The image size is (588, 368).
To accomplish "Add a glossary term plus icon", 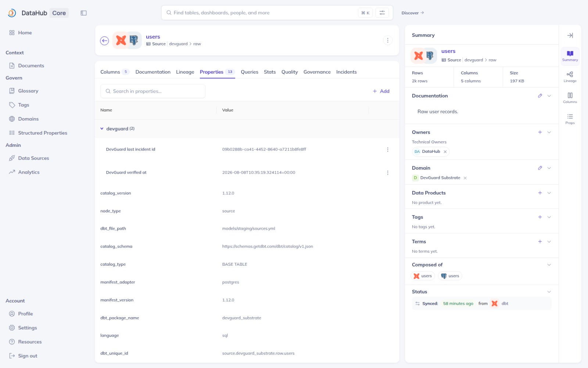I will coord(540,241).
